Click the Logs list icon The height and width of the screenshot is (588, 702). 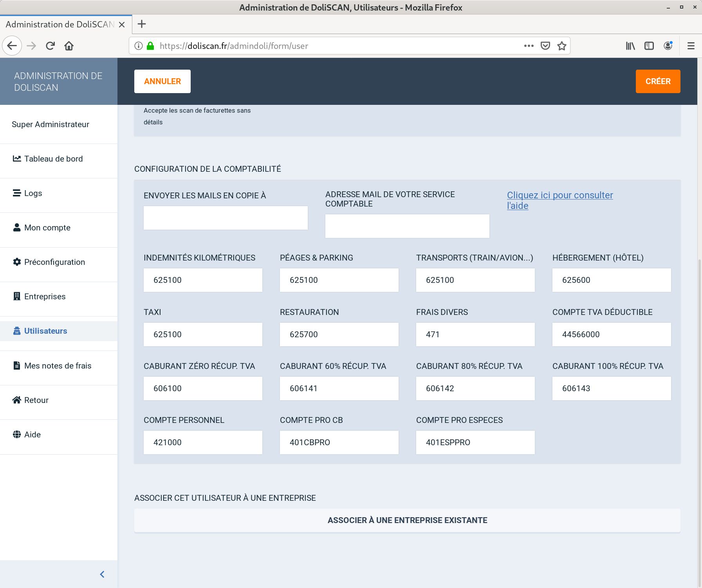16,193
